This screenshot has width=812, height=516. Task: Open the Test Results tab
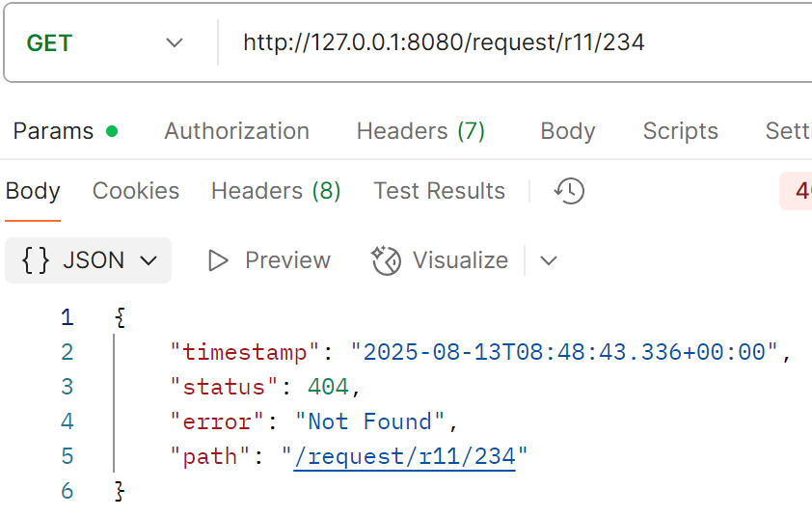pos(439,191)
